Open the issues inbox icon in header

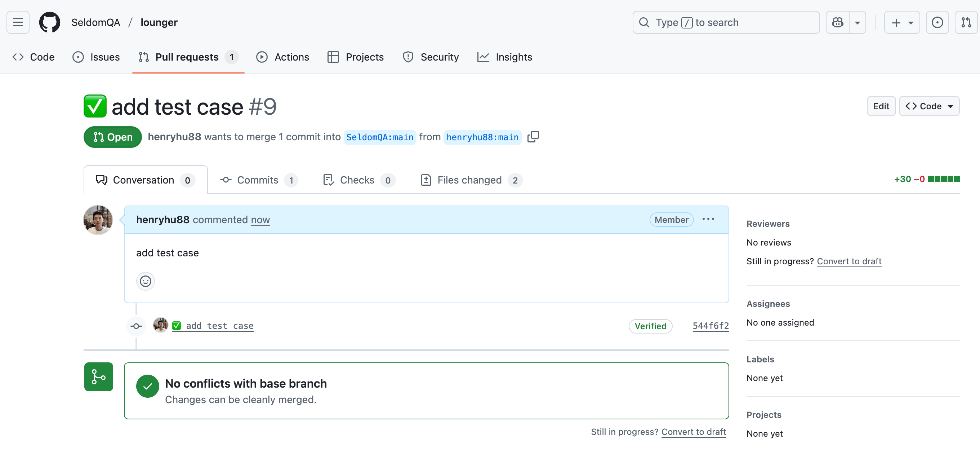click(x=937, y=22)
